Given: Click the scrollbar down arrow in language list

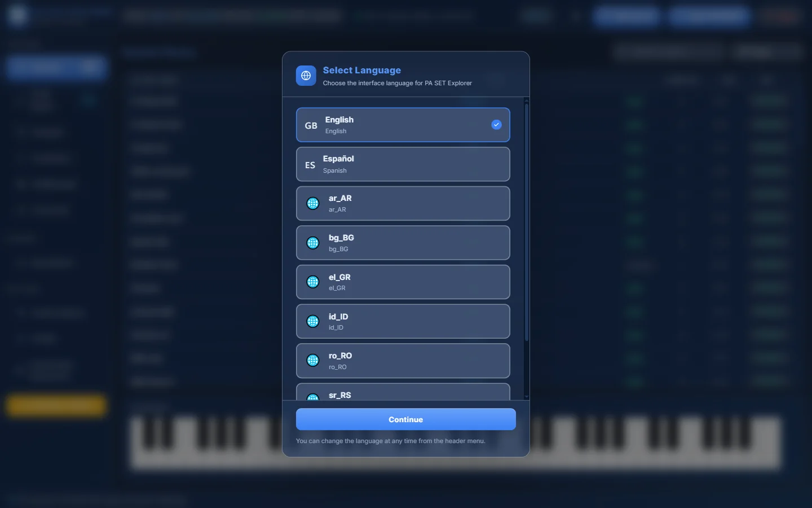Looking at the screenshot, I should pyautogui.click(x=527, y=397).
